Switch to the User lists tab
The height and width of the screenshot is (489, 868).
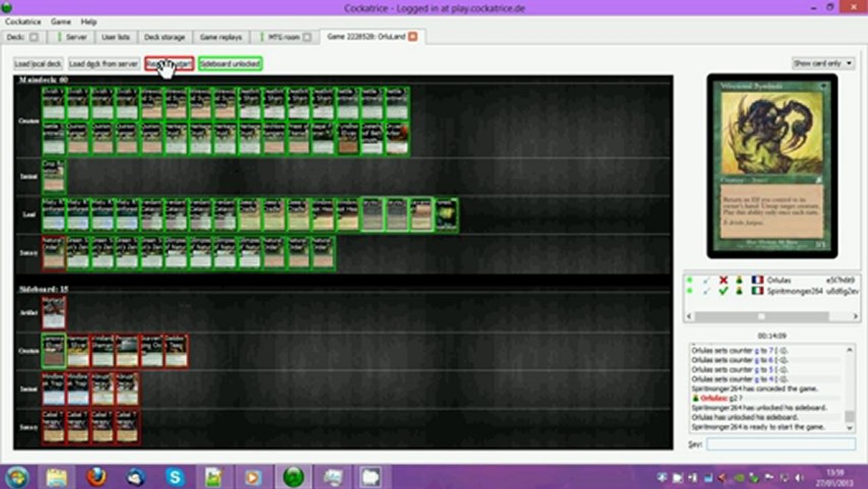[x=115, y=37]
